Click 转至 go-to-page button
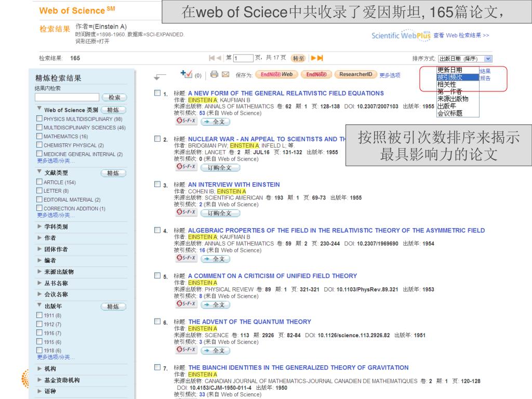The image size is (532, 399). (x=298, y=58)
